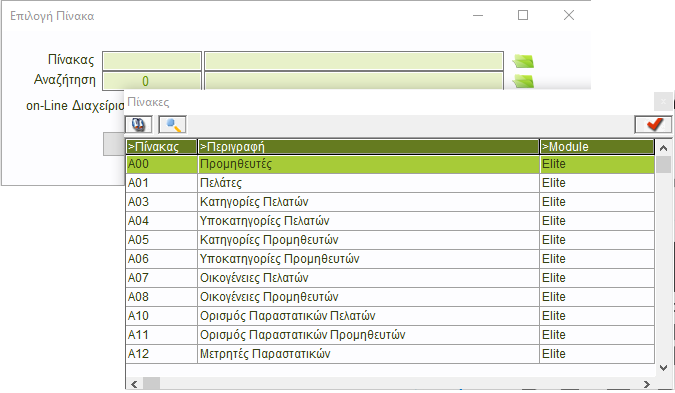675x393 pixels.
Task: Sort by the >Module column header
Action: pos(597,147)
